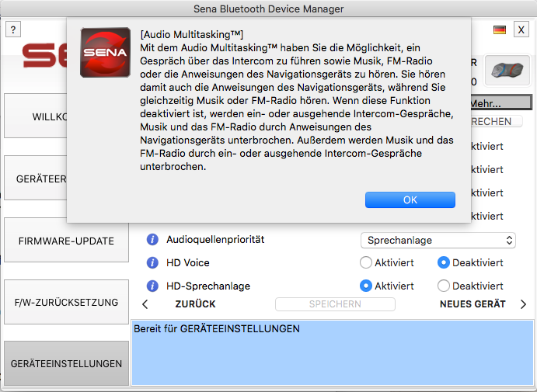The height and width of the screenshot is (392, 537).
Task: Select the GERÄTEEINSTELLUNGEN sidebar tab
Action: pyautogui.click(x=66, y=363)
